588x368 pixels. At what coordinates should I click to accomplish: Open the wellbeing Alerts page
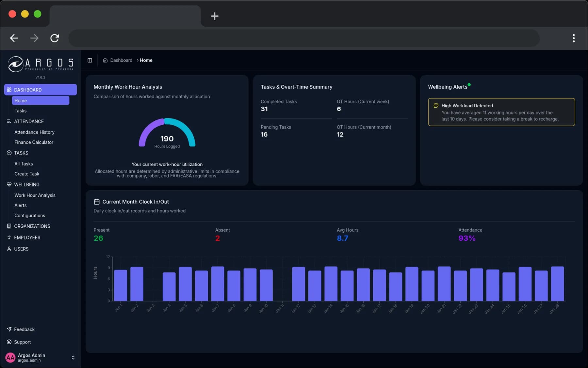(x=41, y=205)
